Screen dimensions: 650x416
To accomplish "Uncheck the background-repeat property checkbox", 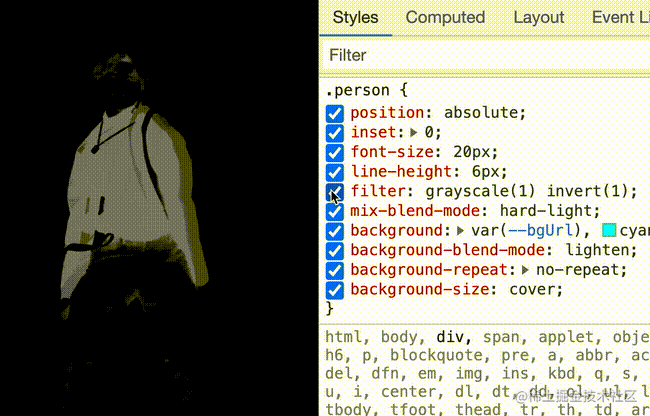I will click(334, 270).
